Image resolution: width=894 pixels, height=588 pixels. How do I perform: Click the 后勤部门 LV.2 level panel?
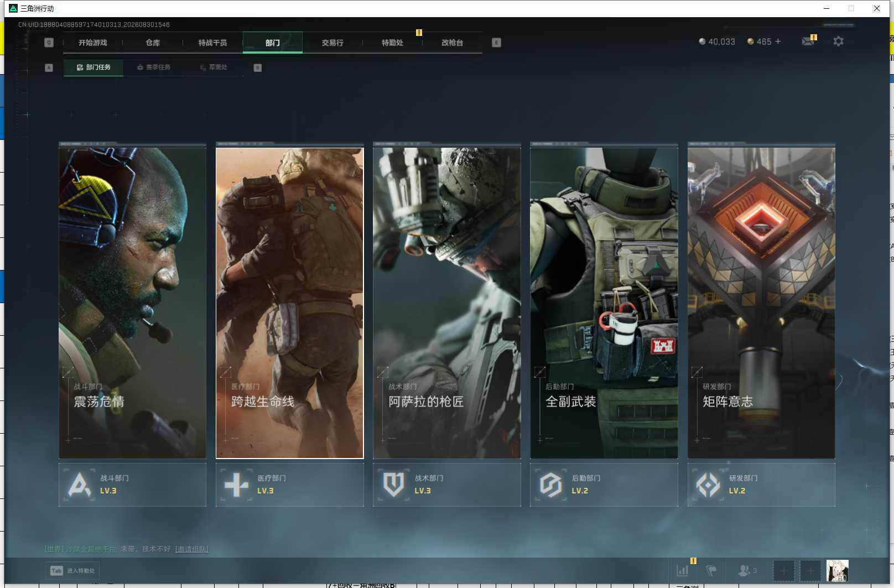(604, 485)
